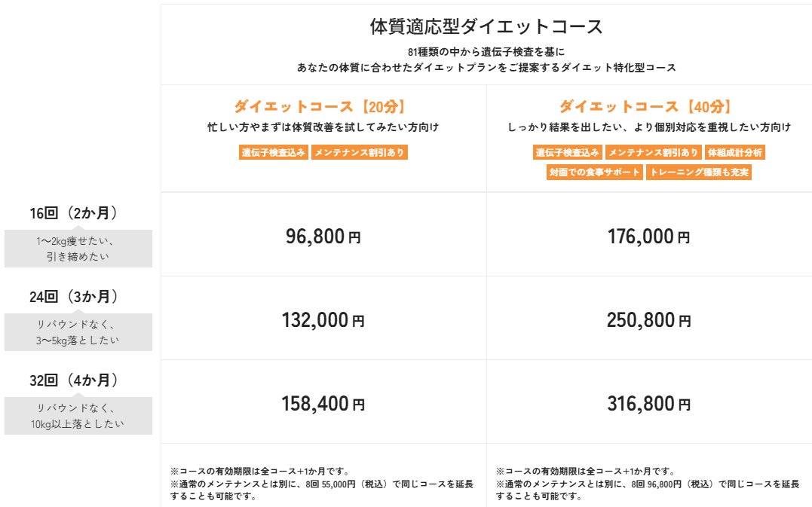
Task: Click the gray 10kg以上落としたい description box
Action: (x=78, y=416)
